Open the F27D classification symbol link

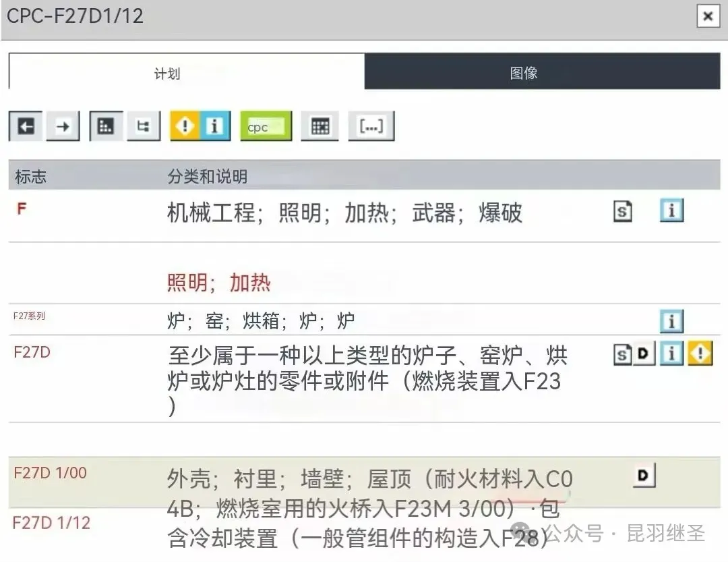(32, 352)
